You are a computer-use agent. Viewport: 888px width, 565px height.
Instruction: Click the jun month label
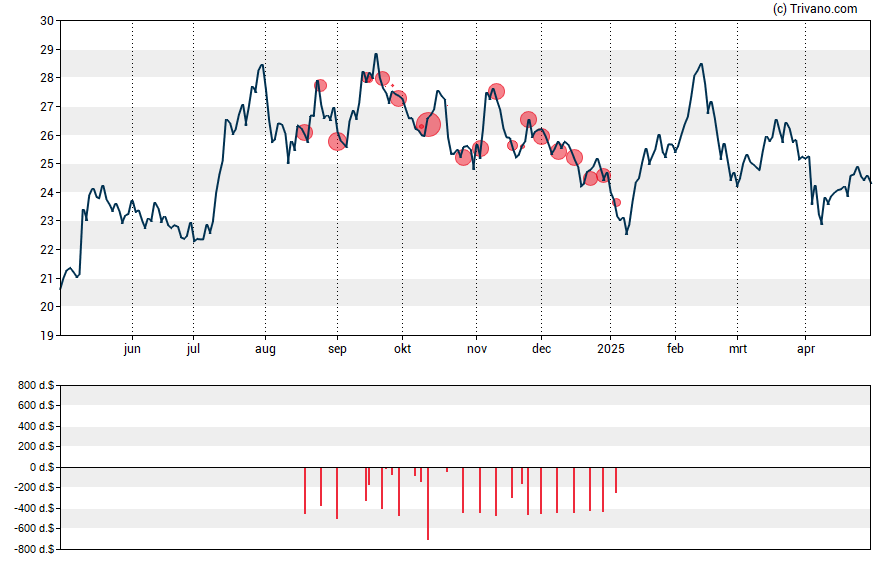click(x=132, y=349)
